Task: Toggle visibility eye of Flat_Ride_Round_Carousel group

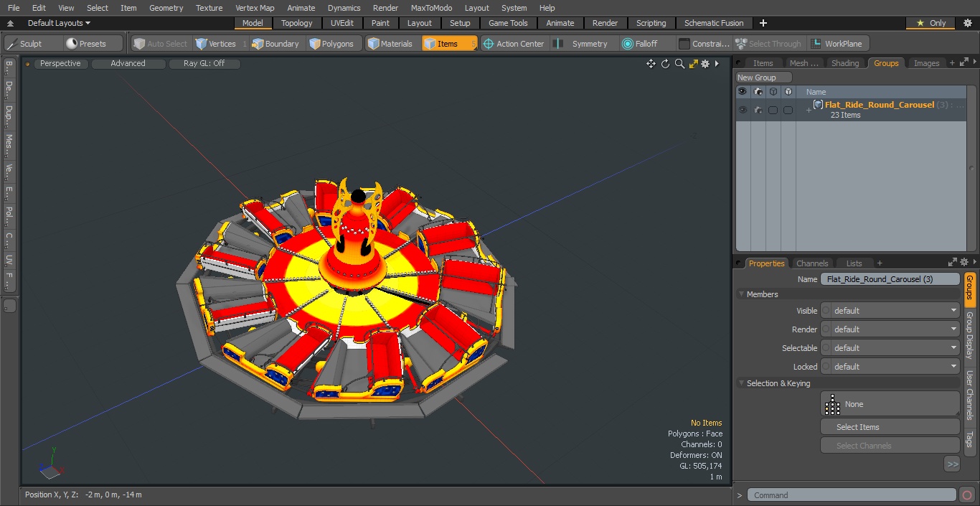Action: pos(743,110)
